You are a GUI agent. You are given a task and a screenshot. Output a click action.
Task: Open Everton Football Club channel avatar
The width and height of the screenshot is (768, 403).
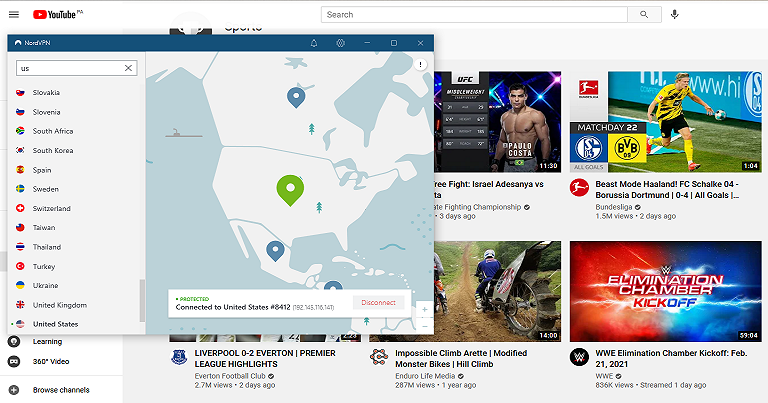[179, 357]
